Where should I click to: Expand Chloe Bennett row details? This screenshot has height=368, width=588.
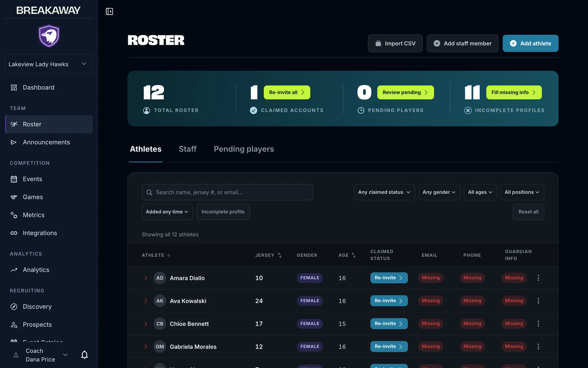click(146, 323)
